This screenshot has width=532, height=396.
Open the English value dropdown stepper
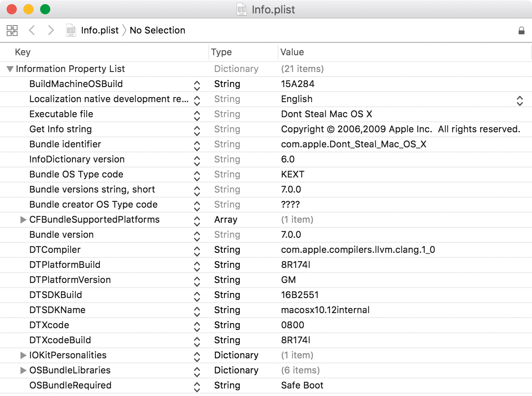(519, 100)
